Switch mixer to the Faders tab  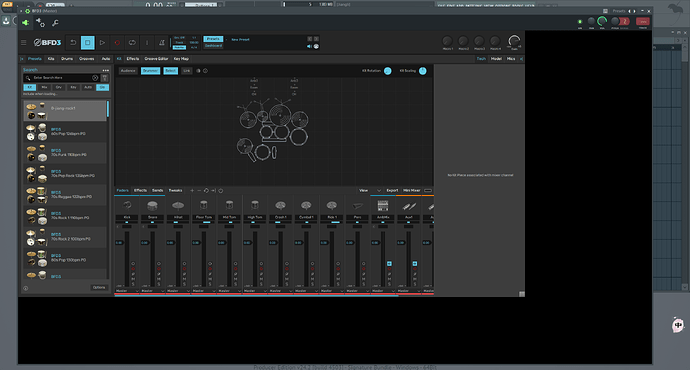[123, 190]
